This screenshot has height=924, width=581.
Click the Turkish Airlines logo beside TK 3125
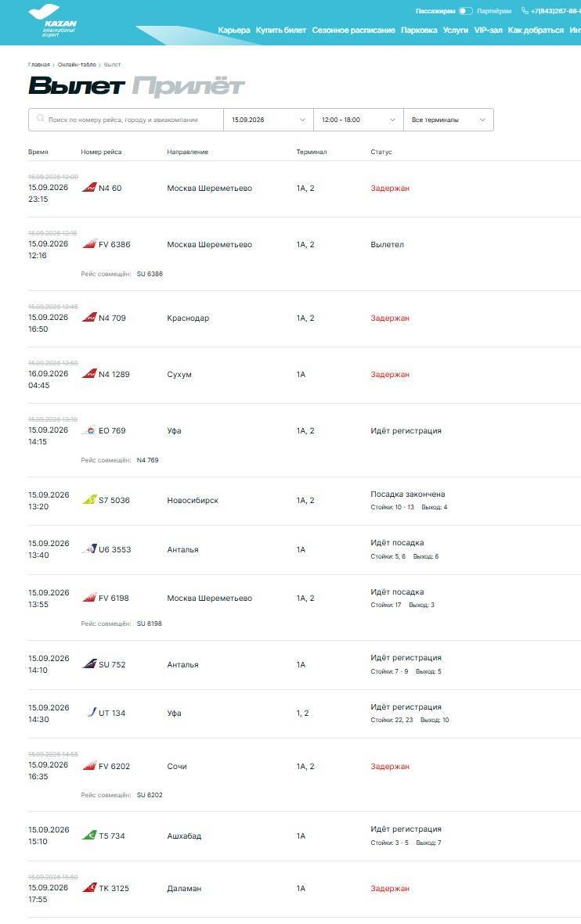(x=89, y=887)
